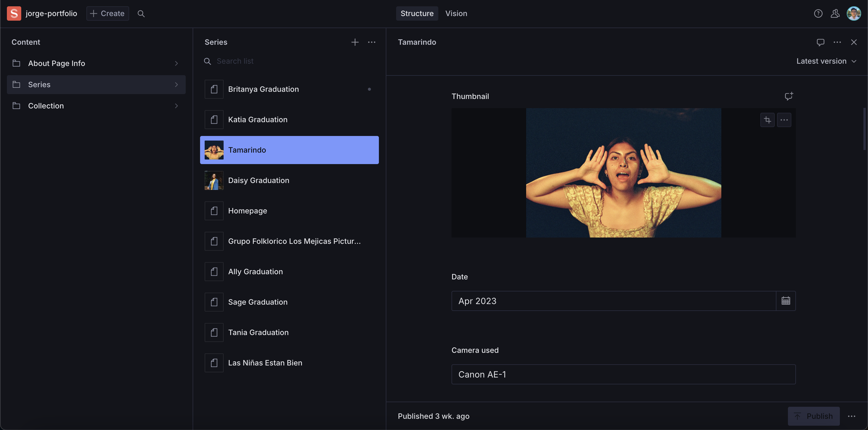Click the Published 3 wk. ago status
The image size is (868, 430).
point(433,416)
